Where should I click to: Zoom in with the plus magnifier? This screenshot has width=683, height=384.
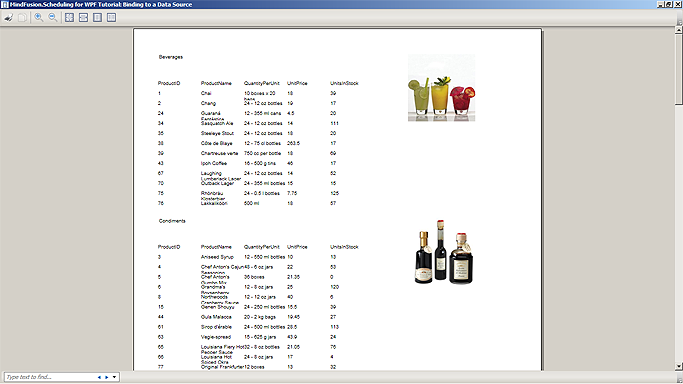(39, 17)
